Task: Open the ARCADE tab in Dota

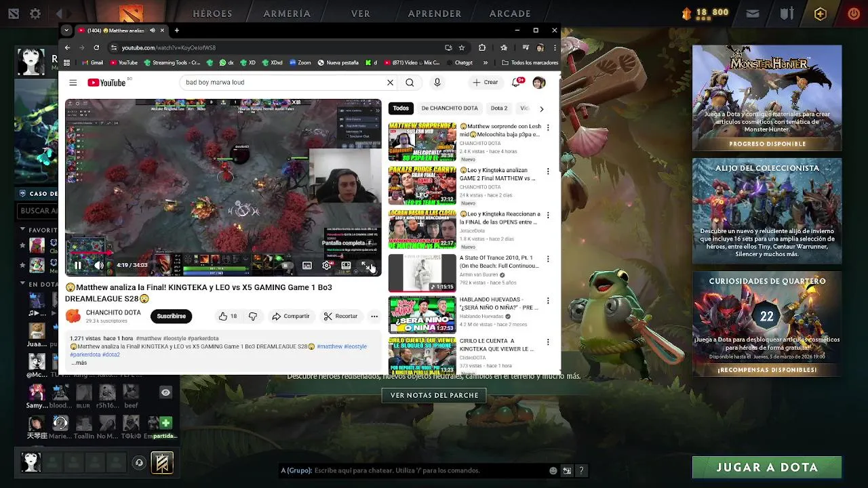Action: [x=510, y=13]
